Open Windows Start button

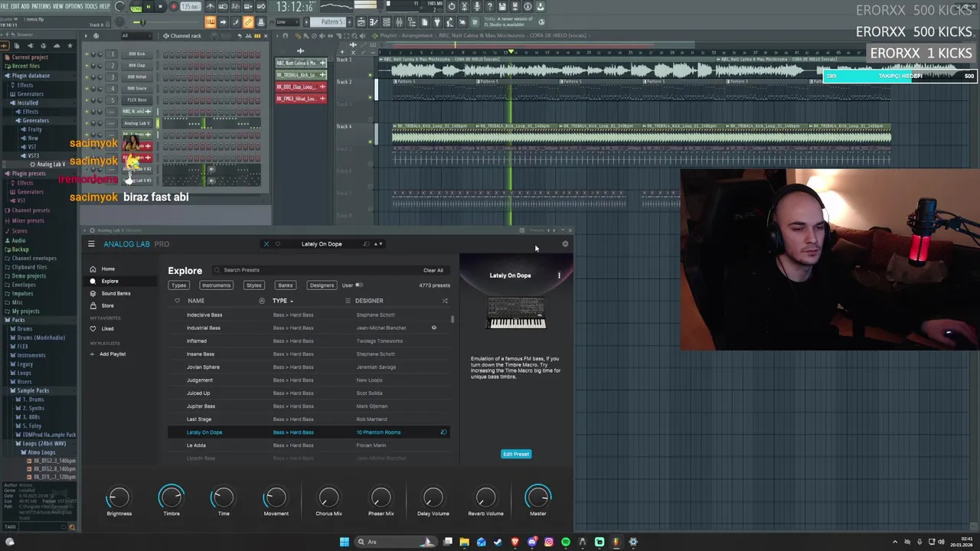click(345, 542)
